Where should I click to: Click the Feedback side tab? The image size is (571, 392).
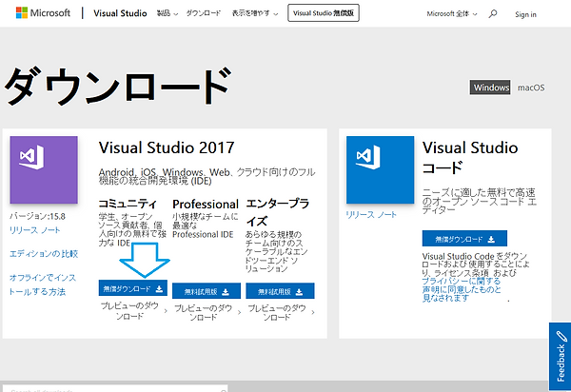561,357
